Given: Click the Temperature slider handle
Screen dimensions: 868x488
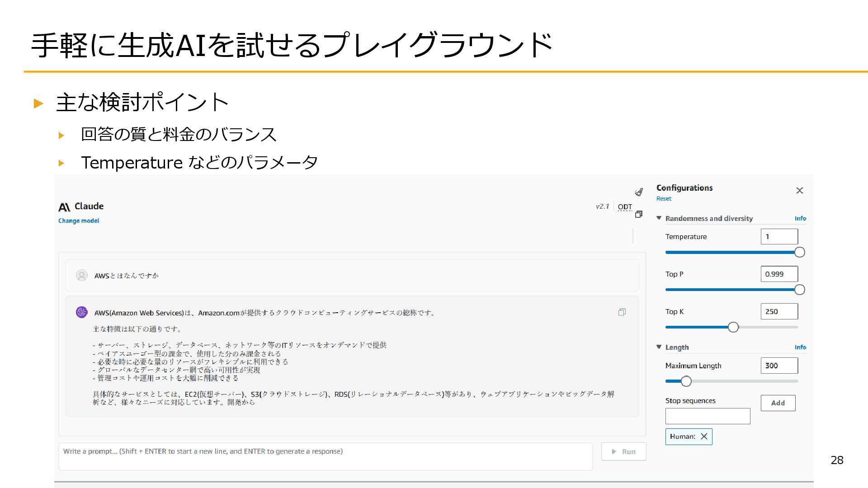Looking at the screenshot, I should click(x=799, y=252).
